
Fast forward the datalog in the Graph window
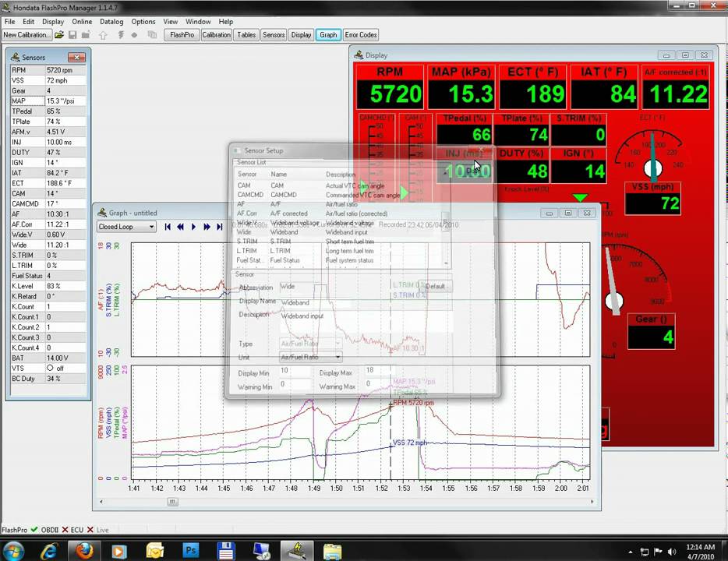click(x=207, y=227)
